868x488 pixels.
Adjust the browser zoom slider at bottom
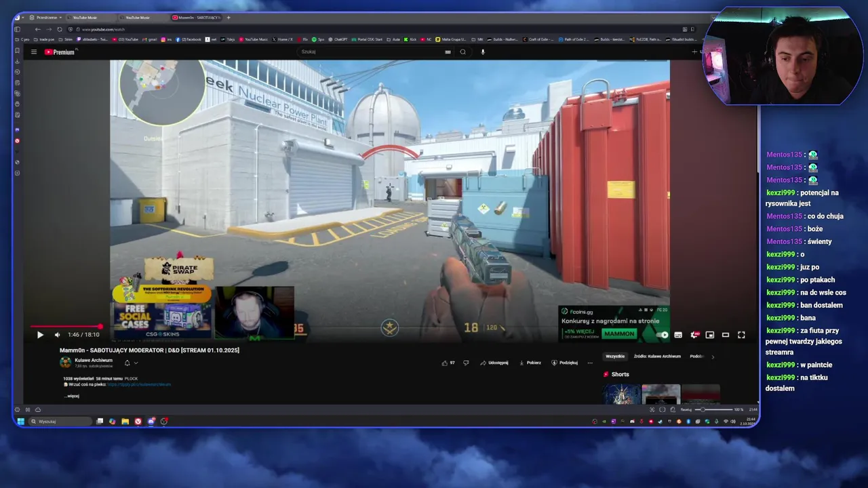(x=715, y=409)
